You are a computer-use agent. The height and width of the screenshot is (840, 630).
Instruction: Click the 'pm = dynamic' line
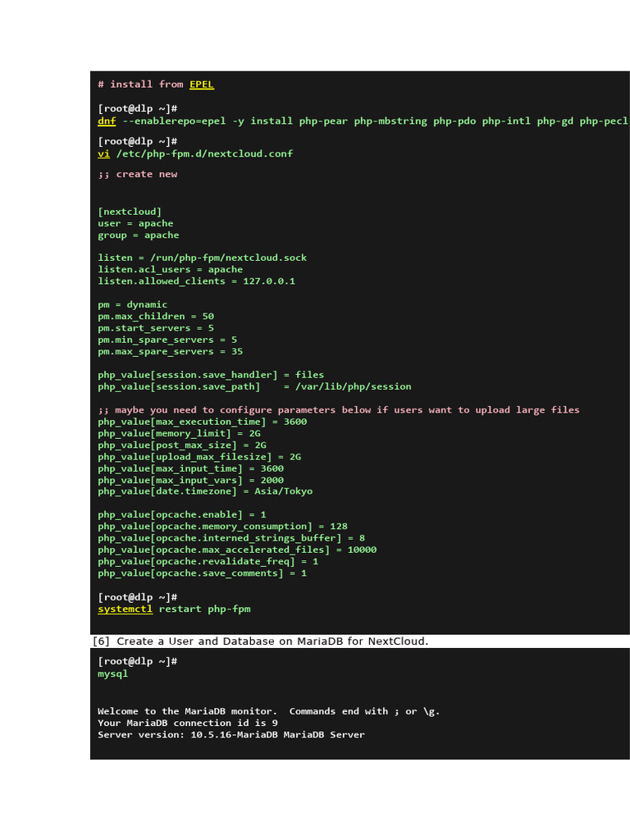coord(132,304)
